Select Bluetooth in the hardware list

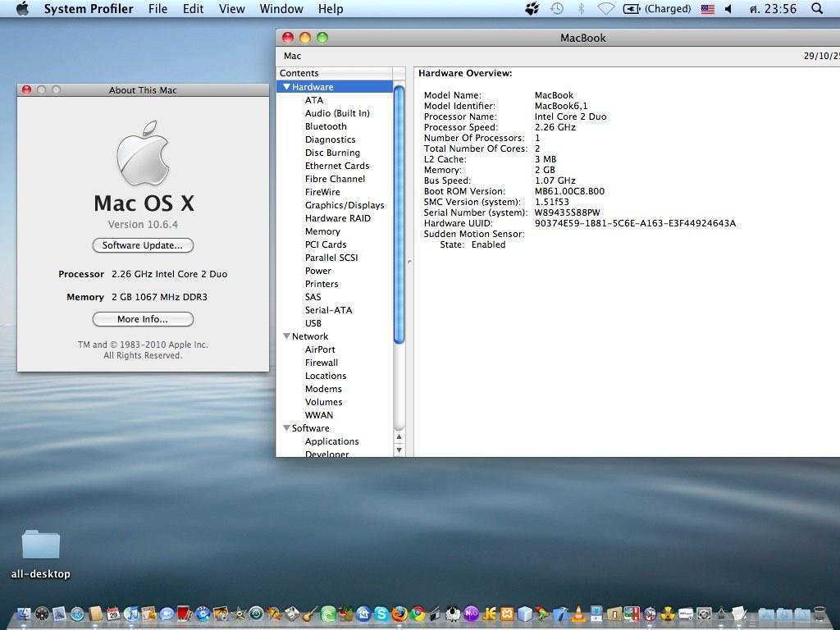pyautogui.click(x=326, y=126)
